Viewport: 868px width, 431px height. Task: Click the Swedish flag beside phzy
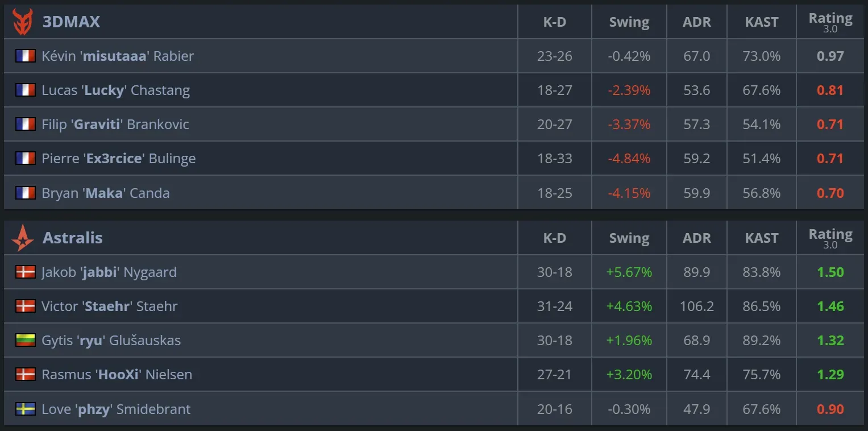(26, 409)
